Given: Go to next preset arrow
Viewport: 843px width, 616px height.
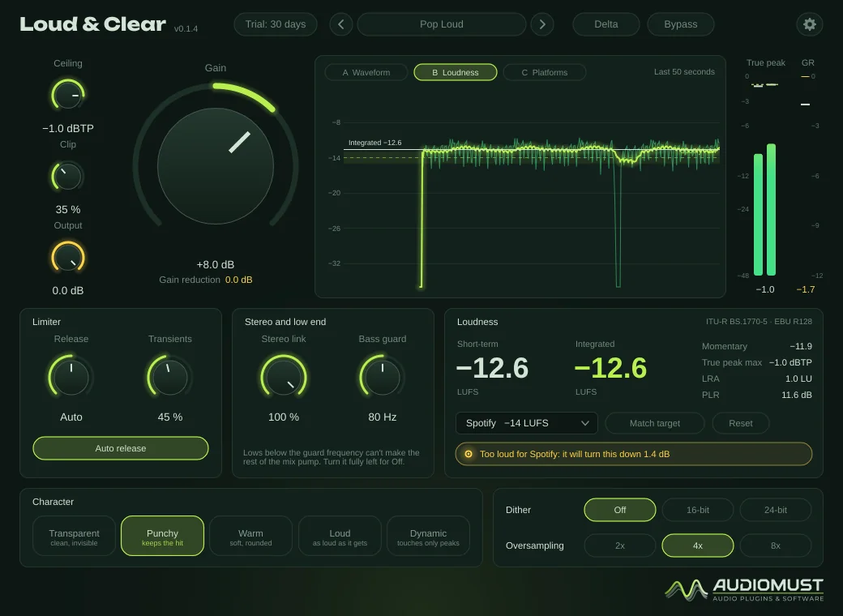Looking at the screenshot, I should tap(542, 24).
